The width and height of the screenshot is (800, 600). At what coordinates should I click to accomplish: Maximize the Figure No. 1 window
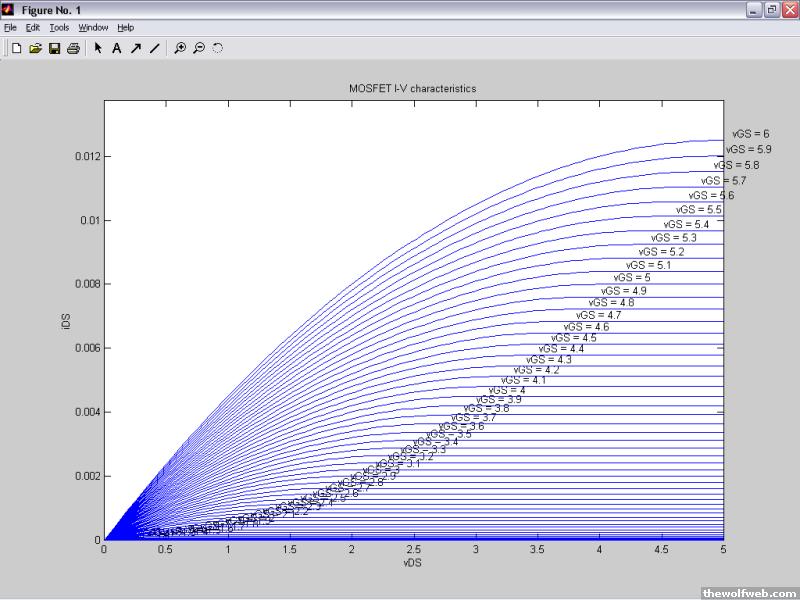[x=771, y=9]
